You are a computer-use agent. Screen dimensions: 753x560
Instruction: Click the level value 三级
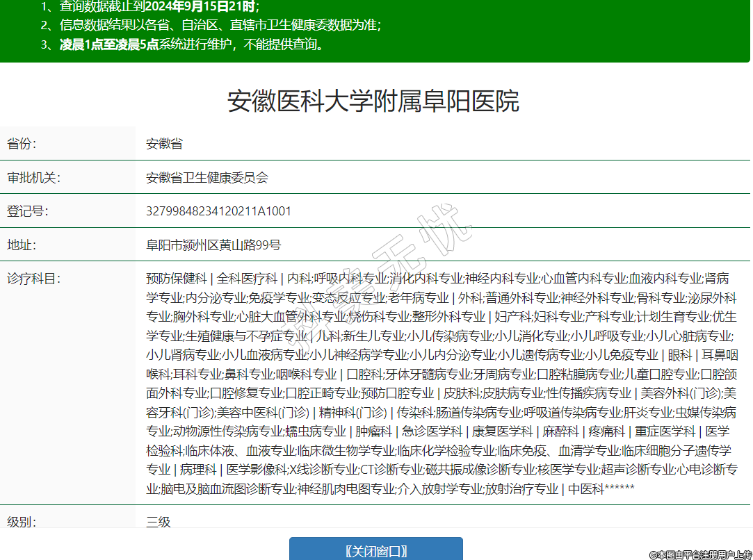[159, 521]
